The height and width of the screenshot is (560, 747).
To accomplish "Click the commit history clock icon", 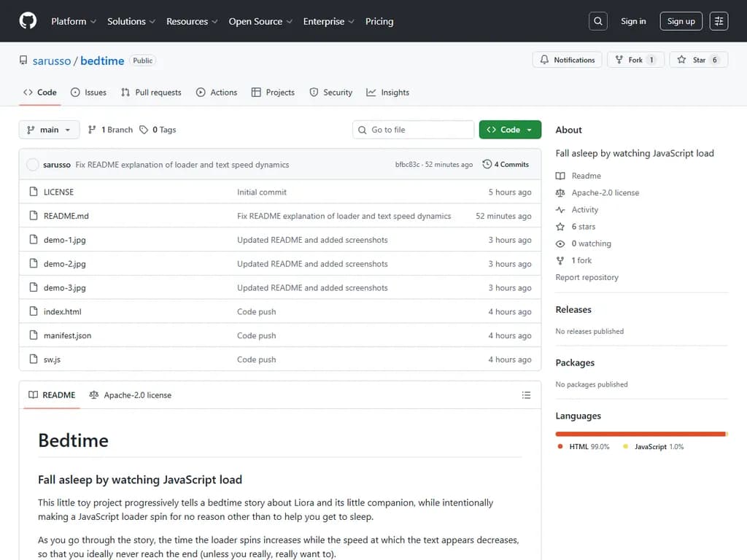I will point(487,165).
